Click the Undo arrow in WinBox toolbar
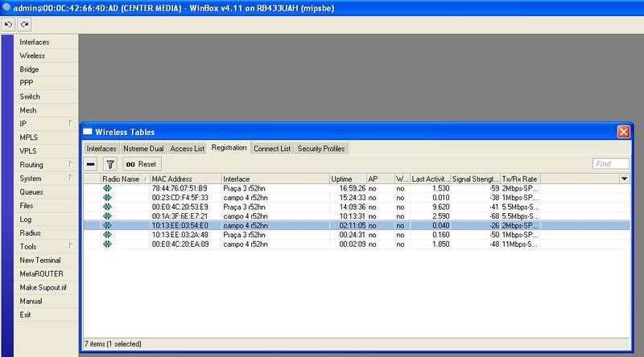Viewport: 644px width, 357px height. pyautogui.click(x=8, y=25)
